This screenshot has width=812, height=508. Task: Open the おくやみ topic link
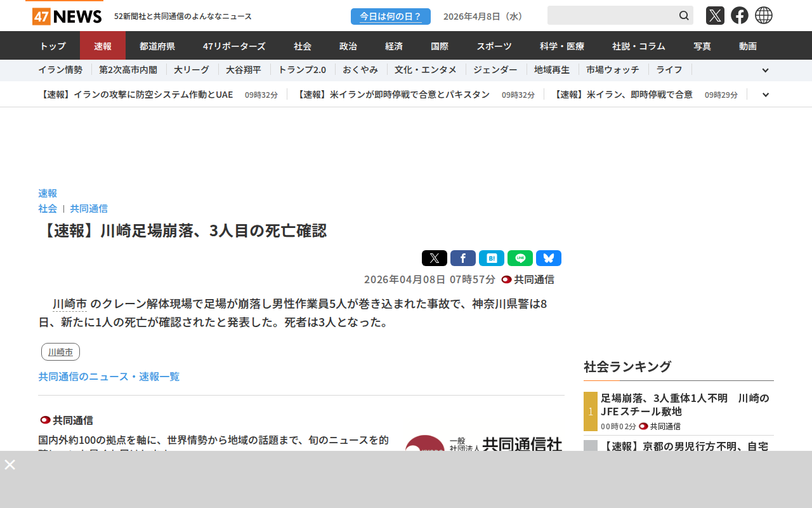point(360,70)
